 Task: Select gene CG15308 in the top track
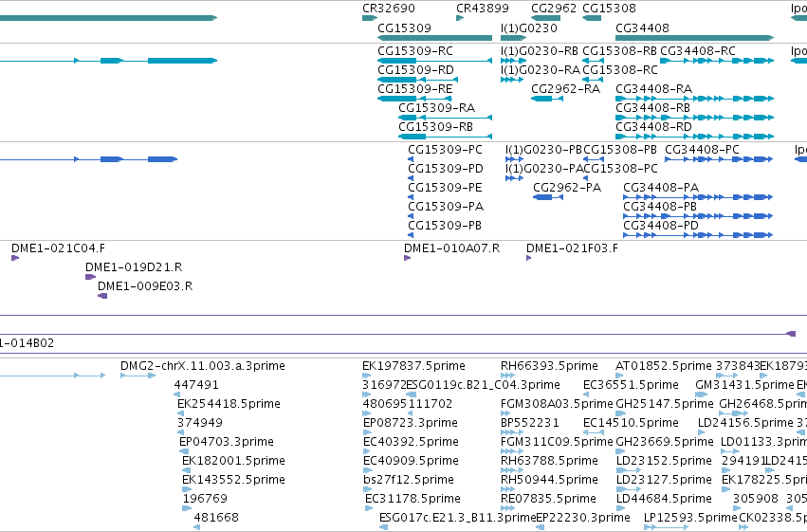tap(592, 18)
